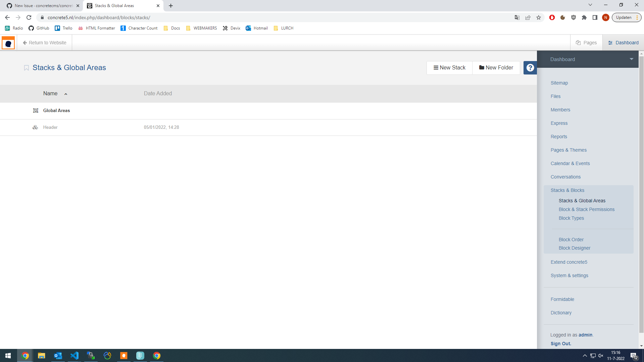This screenshot has width=644, height=362.
Task: Open the GitHub bookmark in the bookmarks bar
Action: [39, 28]
